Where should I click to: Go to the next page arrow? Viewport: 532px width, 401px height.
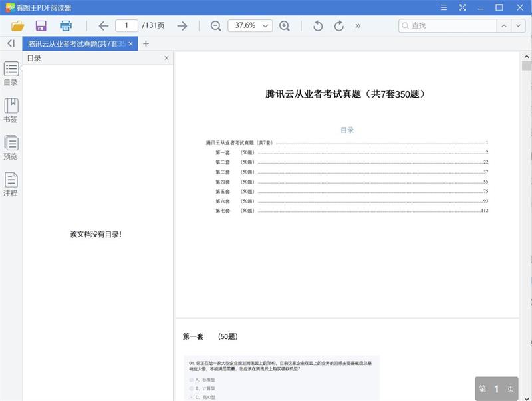tap(182, 26)
